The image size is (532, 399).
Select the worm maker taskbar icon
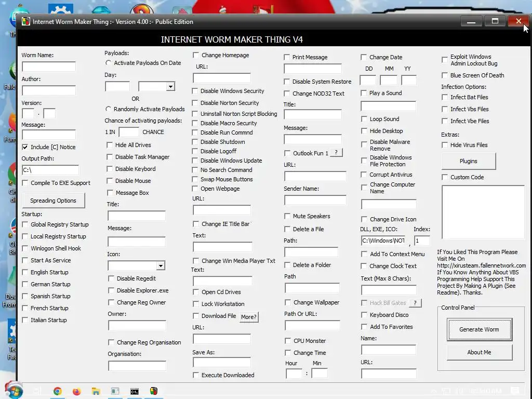pos(154,391)
